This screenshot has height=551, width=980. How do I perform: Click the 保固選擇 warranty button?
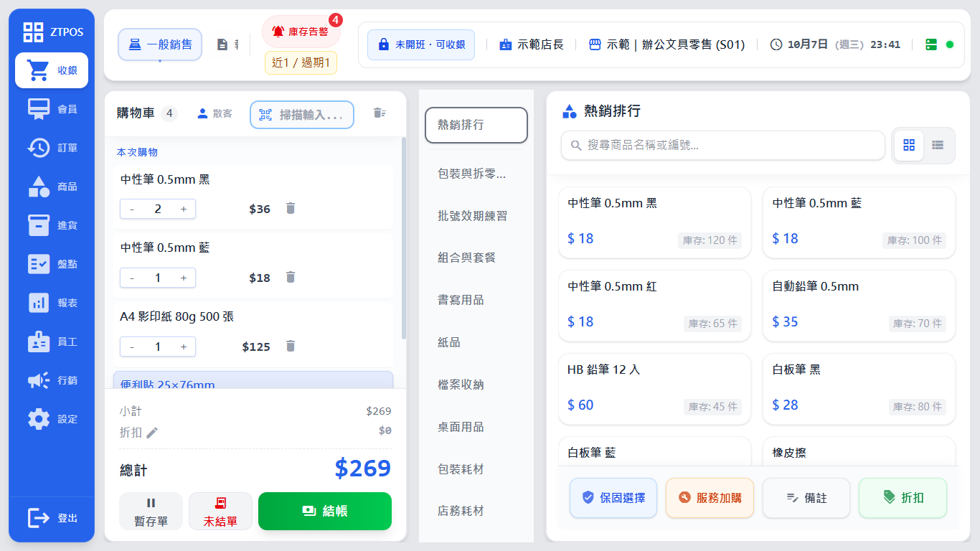coord(613,498)
